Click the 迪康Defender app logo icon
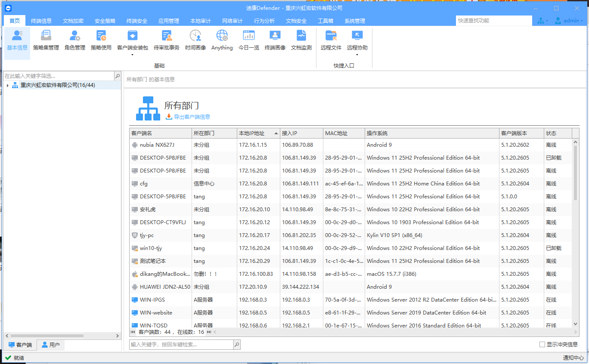 tap(9, 8)
